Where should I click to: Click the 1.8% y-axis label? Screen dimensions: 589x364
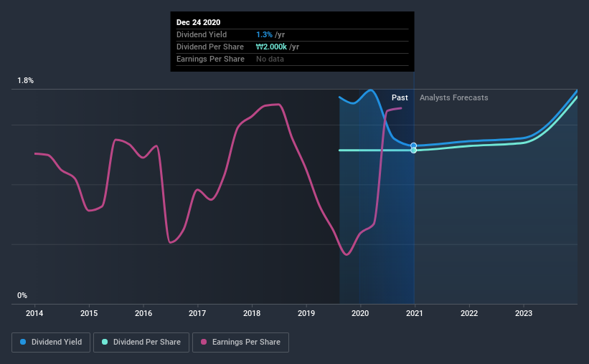pyautogui.click(x=26, y=81)
